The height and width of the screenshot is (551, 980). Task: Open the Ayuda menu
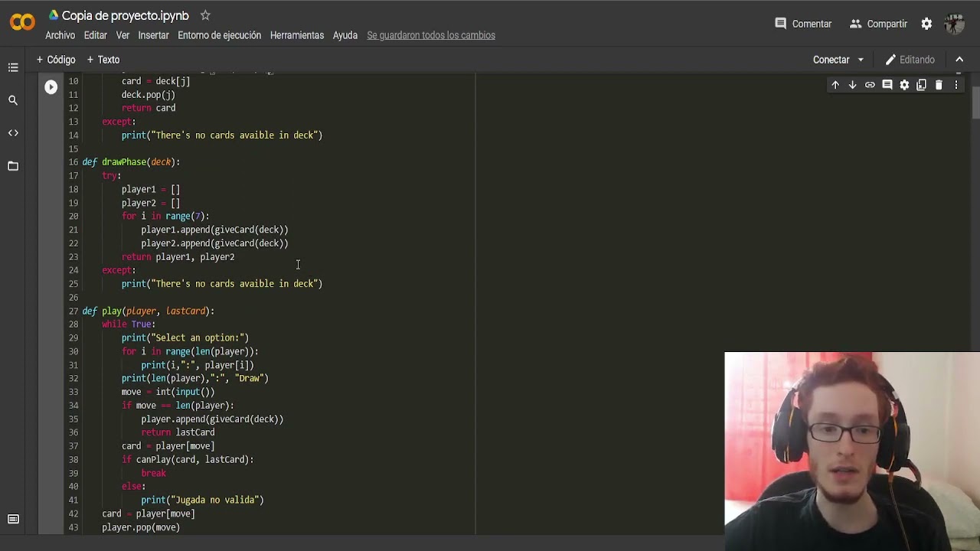[345, 35]
